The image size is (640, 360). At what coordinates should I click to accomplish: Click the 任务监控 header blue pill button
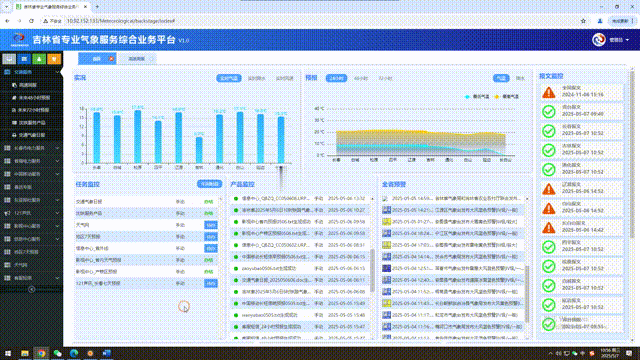[x=209, y=184]
